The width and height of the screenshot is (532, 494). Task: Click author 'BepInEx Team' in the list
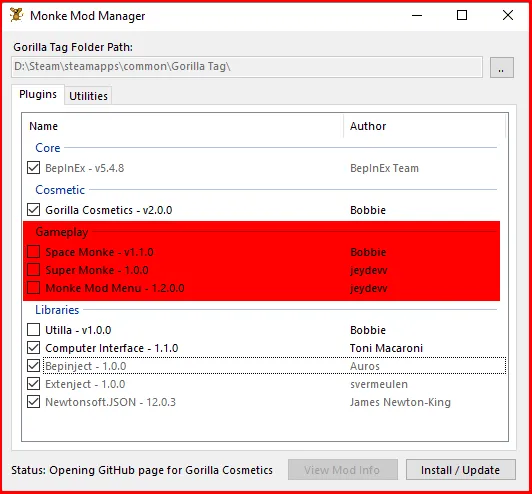(x=384, y=168)
